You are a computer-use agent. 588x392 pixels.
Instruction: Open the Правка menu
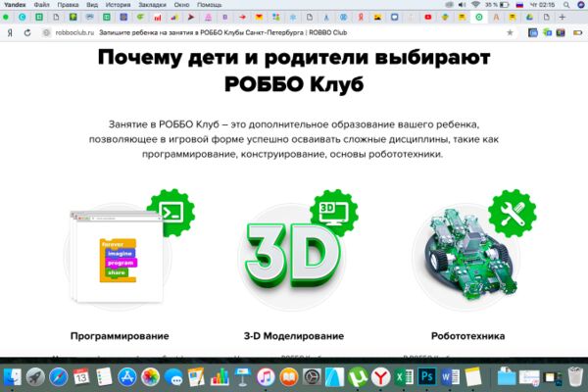pyautogui.click(x=68, y=5)
